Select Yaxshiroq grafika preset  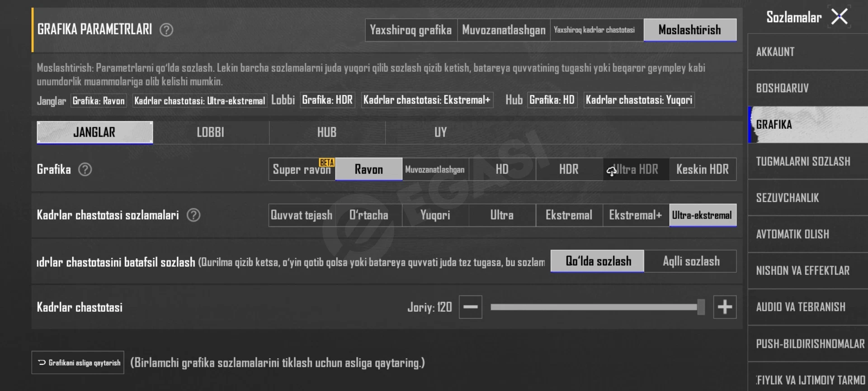pyautogui.click(x=411, y=30)
